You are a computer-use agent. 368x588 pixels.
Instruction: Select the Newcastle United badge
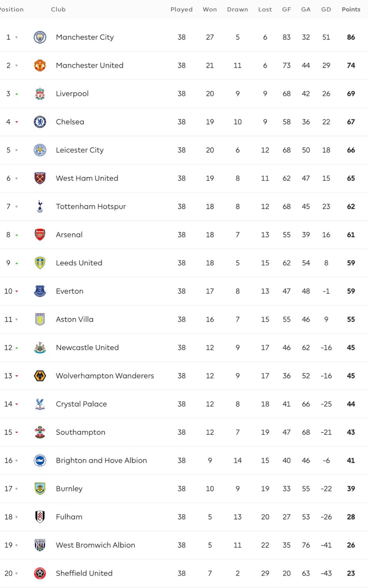(x=40, y=348)
